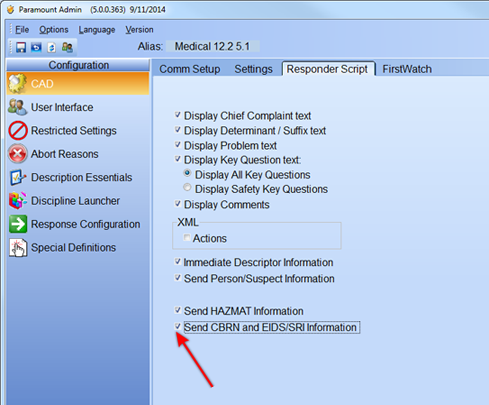Toggle Send HAZMAT Information checkbox

(178, 310)
